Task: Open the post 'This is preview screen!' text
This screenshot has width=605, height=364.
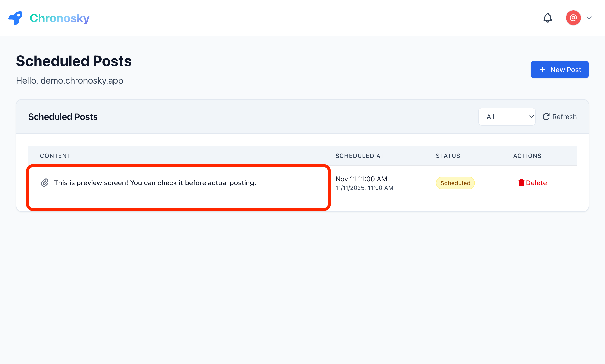Action: [155, 183]
